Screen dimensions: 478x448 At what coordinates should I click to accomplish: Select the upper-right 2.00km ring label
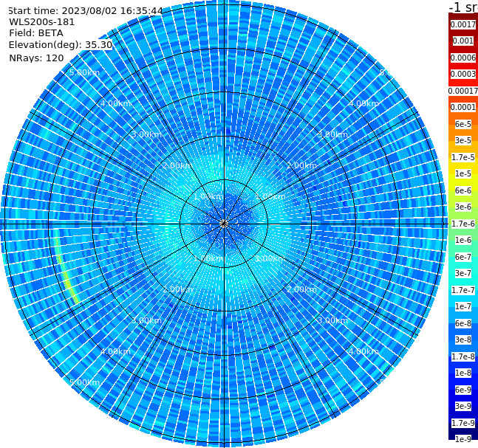(301, 165)
